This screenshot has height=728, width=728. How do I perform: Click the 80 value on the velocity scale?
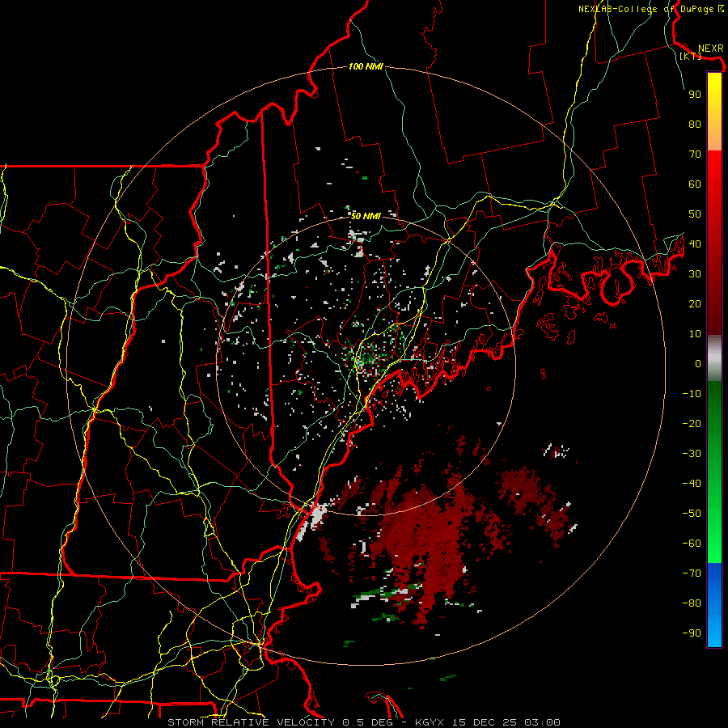point(695,125)
